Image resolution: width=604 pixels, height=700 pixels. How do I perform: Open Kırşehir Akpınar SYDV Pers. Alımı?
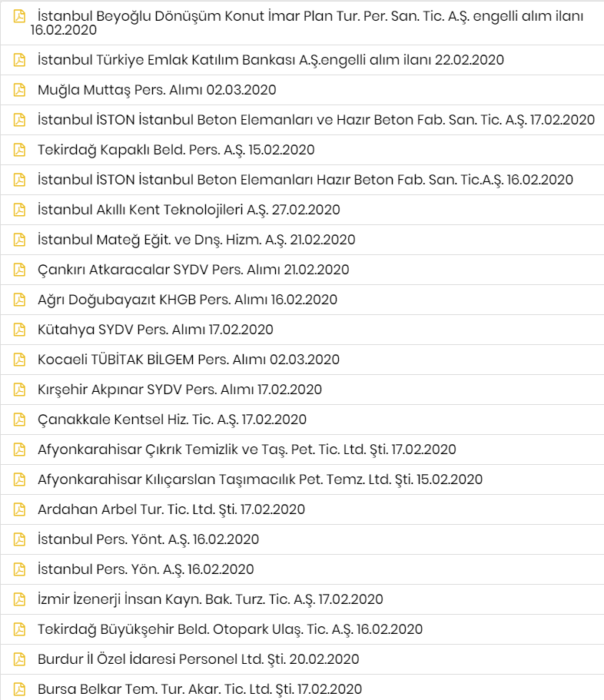[x=180, y=390]
